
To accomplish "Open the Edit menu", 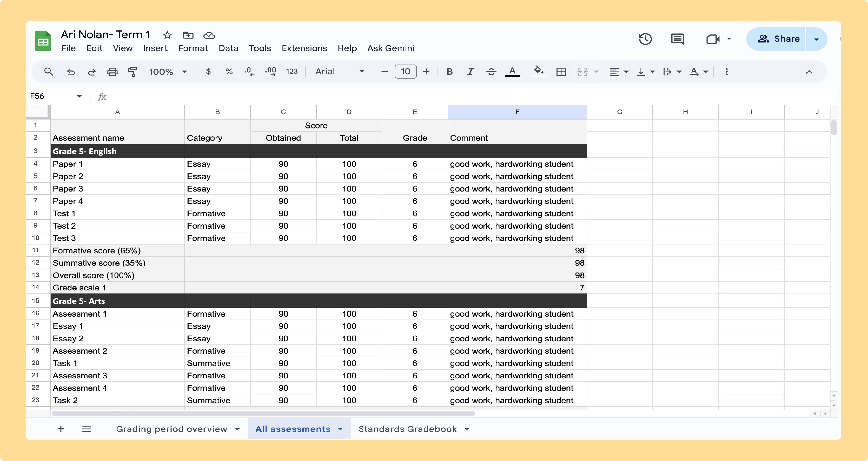I will pos(94,48).
